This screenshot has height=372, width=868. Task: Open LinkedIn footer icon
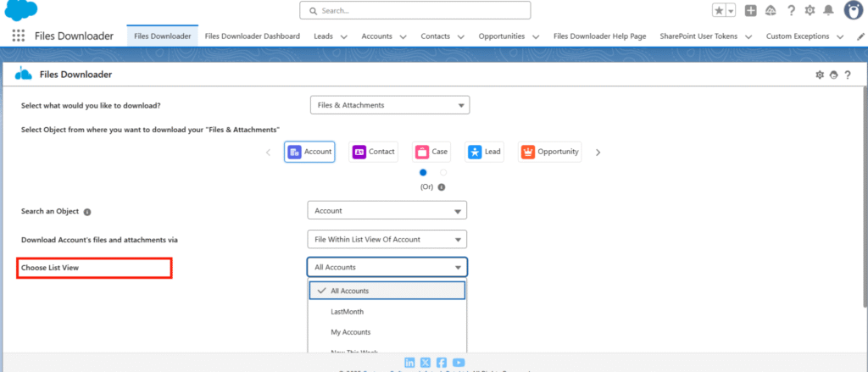[409, 363]
